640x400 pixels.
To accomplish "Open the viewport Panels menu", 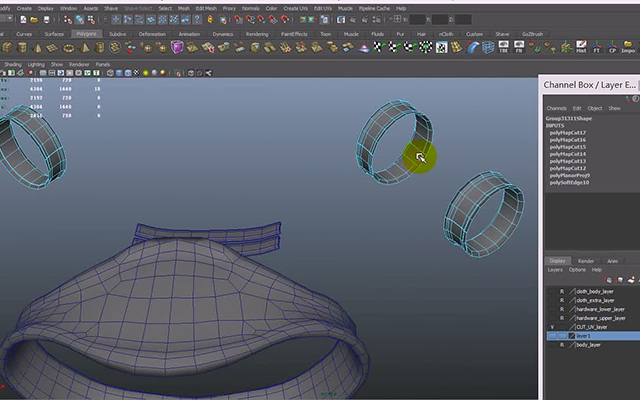I will click(103, 64).
